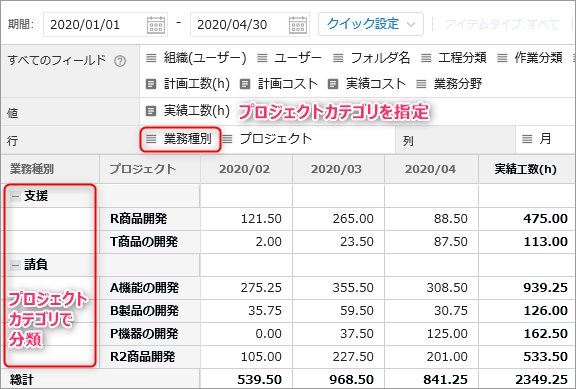Click the 実績工数(h) value icon
Screen dimensions: 576x389
pyautogui.click(x=151, y=111)
